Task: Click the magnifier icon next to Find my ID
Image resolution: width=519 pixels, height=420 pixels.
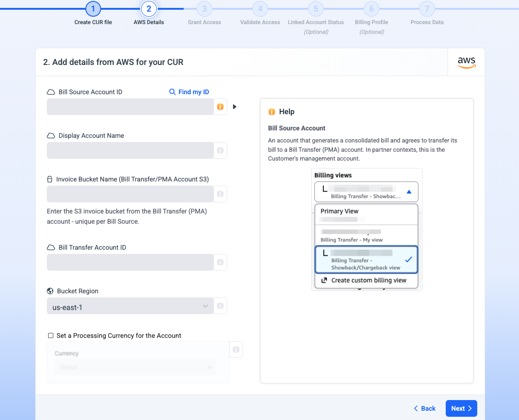Action: coord(172,92)
